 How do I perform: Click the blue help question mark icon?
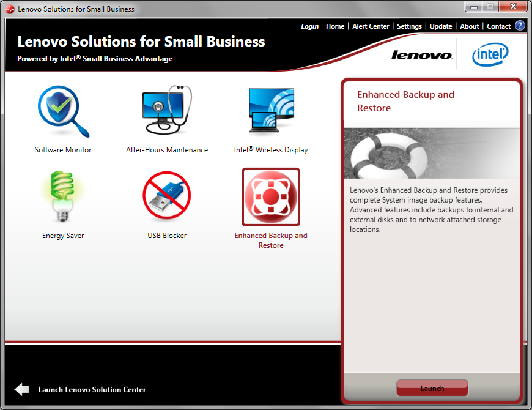520,26
